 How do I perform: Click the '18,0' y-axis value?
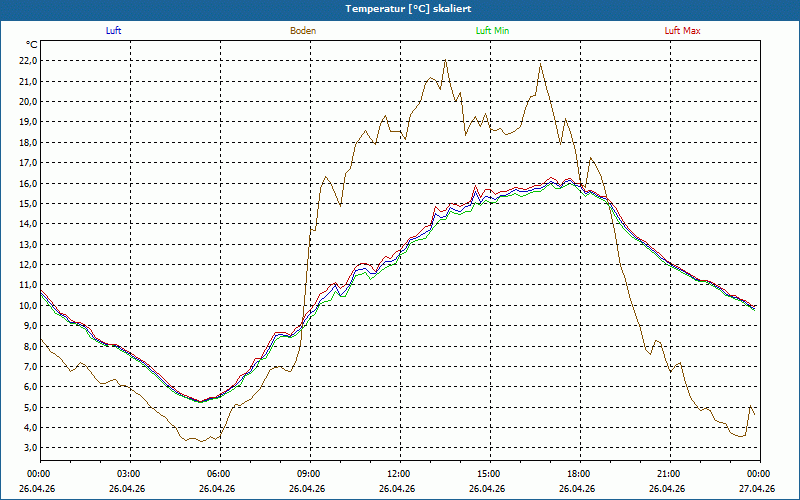[x=29, y=142]
